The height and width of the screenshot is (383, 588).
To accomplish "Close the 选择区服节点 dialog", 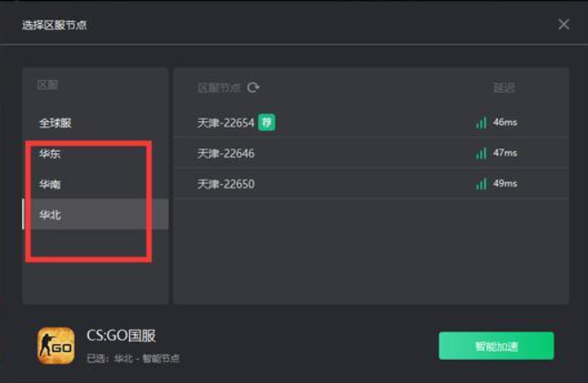I will (564, 24).
